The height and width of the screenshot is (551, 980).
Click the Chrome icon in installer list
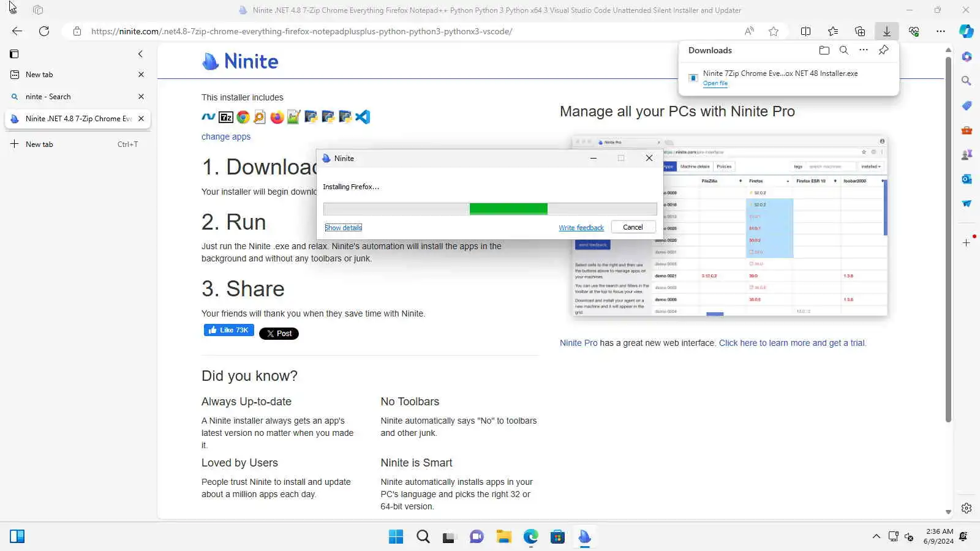point(243,117)
